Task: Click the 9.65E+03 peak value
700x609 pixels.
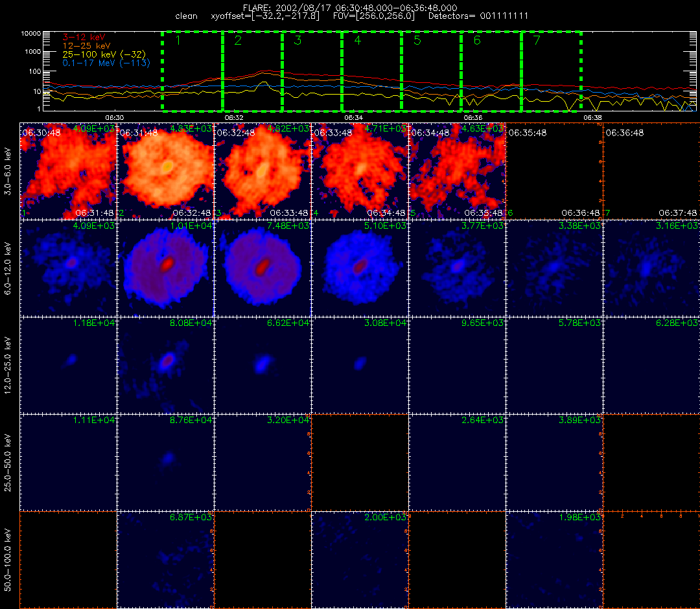Action: tap(482, 323)
